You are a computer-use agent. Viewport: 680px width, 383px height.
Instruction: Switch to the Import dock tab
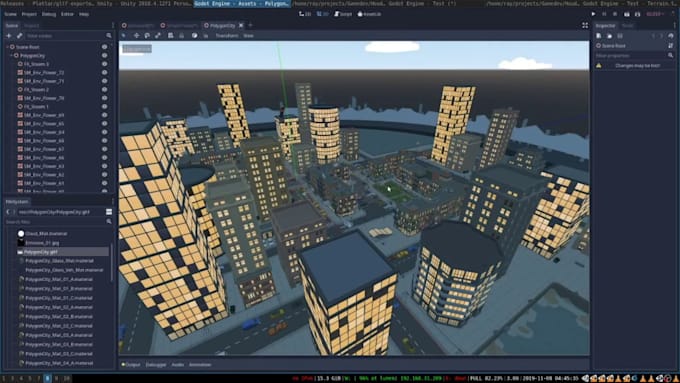[x=31, y=26]
